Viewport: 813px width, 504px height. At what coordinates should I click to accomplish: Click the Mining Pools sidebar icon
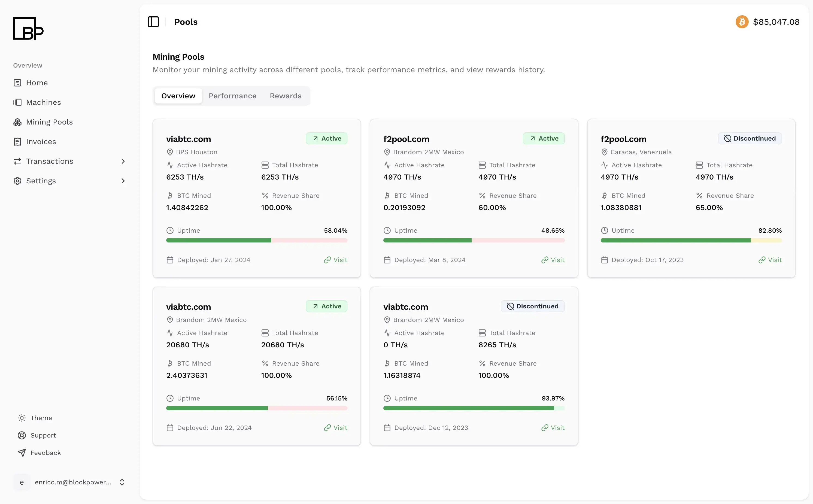point(17,122)
